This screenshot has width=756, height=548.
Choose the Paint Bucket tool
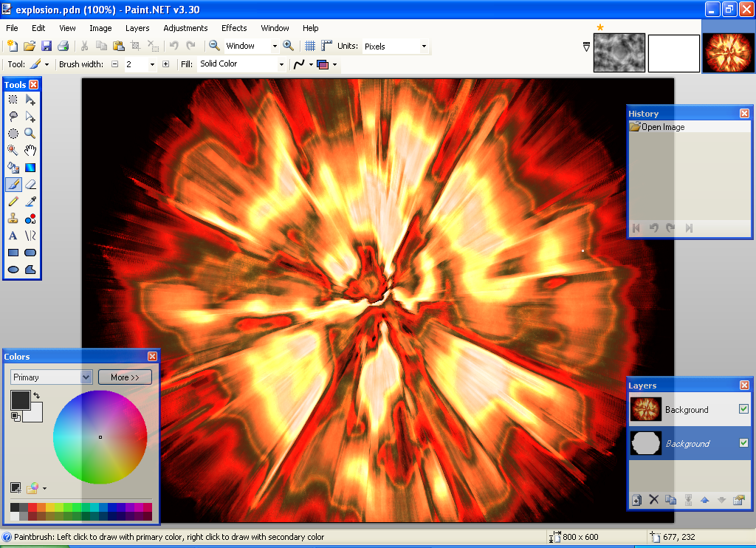13,168
